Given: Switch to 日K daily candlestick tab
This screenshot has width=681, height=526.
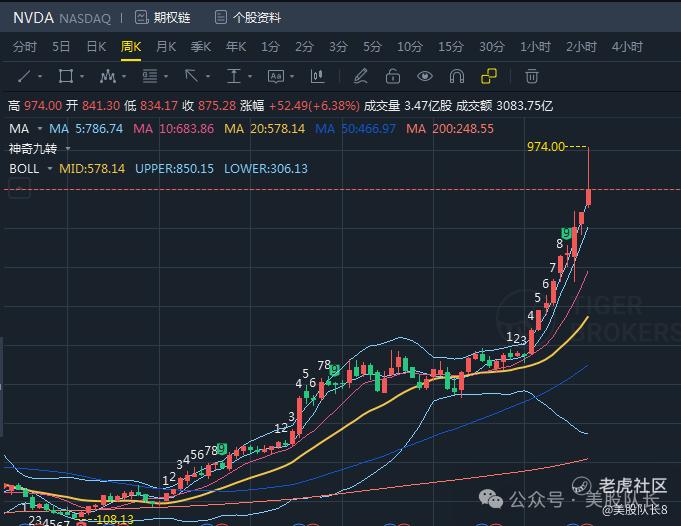Looking at the screenshot, I should pos(96,46).
